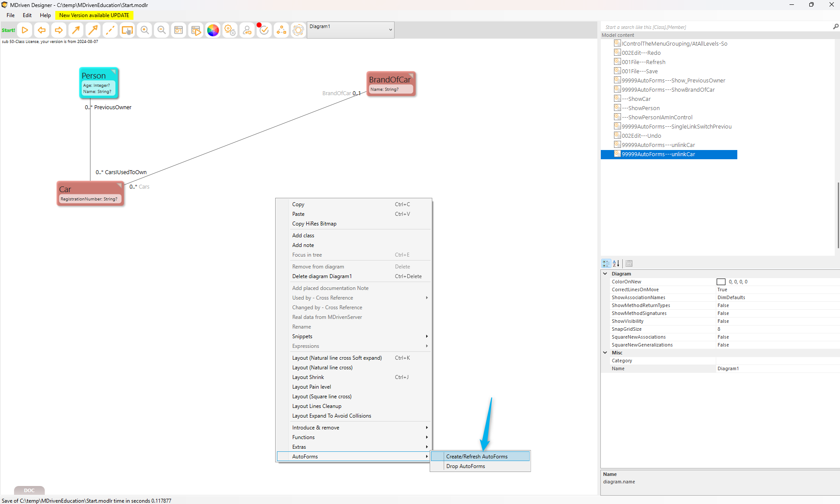This screenshot has height=504, width=840.
Task: Collapse the Diagram property category
Action: [x=605, y=274]
